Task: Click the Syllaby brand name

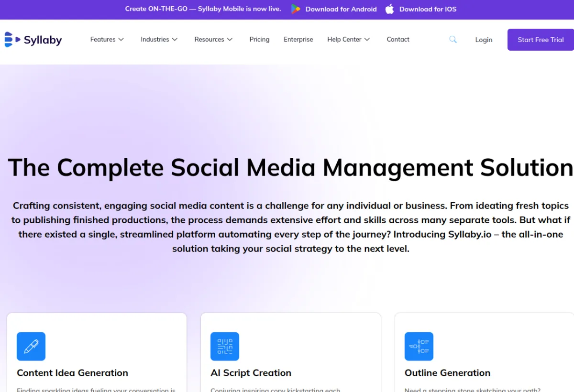Action: pos(43,40)
